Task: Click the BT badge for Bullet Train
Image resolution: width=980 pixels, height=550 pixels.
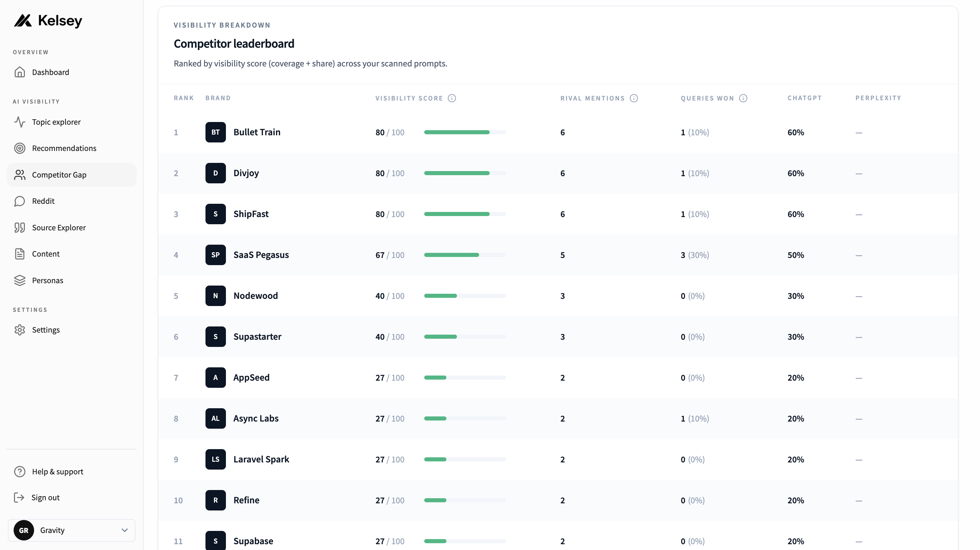Action: coord(216,132)
